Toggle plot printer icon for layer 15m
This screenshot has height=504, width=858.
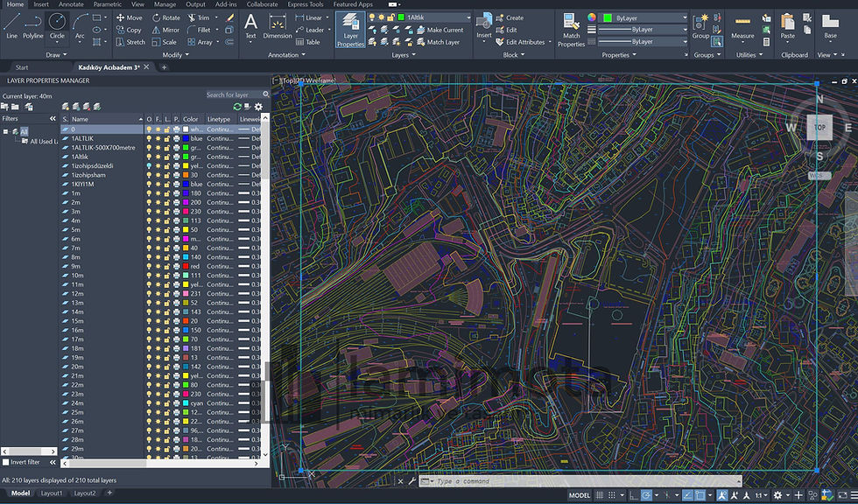click(x=176, y=321)
